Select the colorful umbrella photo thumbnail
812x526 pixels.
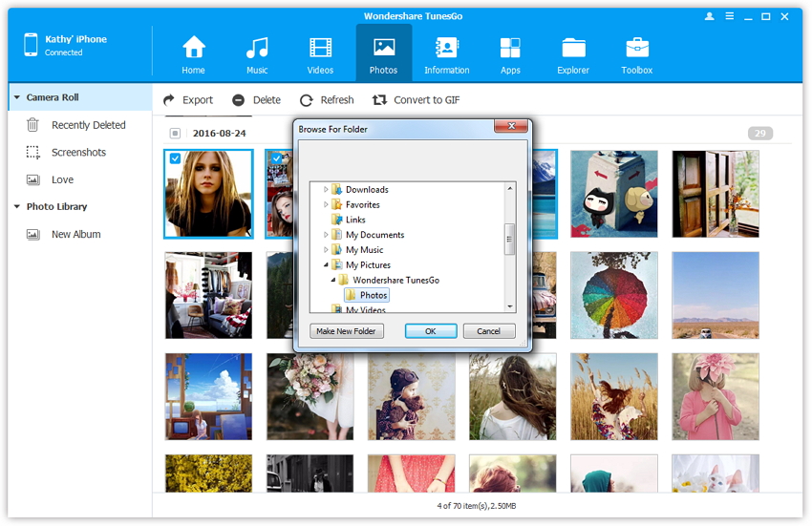pyautogui.click(x=614, y=295)
